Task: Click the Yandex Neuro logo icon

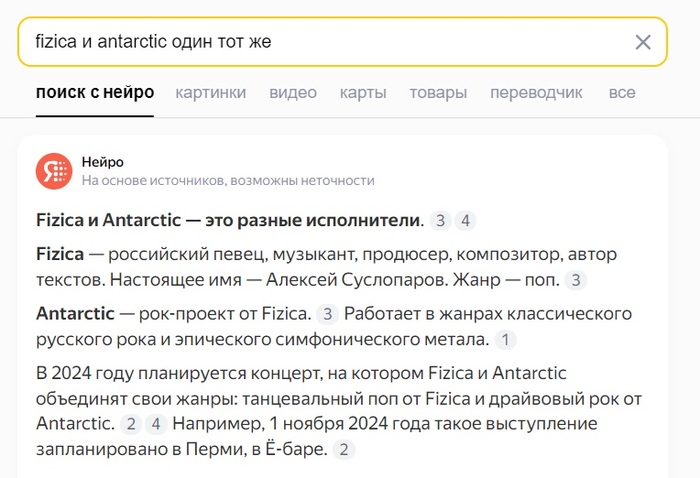Action: click(53, 171)
